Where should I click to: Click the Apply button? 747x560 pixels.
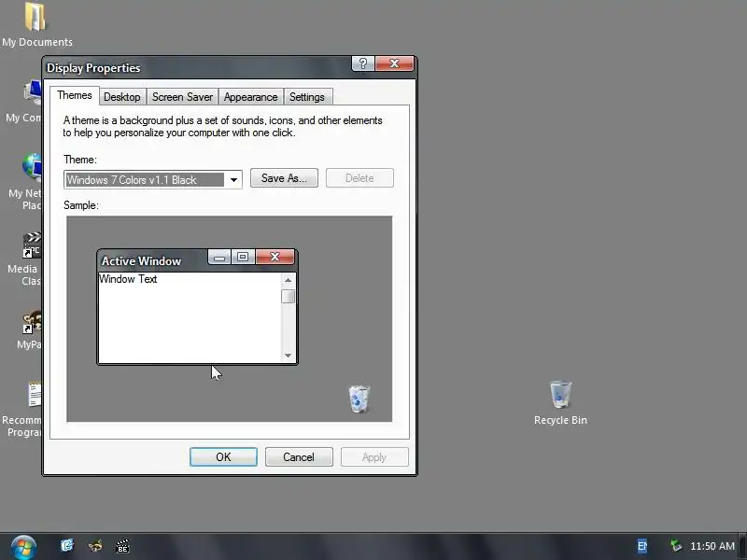(374, 457)
